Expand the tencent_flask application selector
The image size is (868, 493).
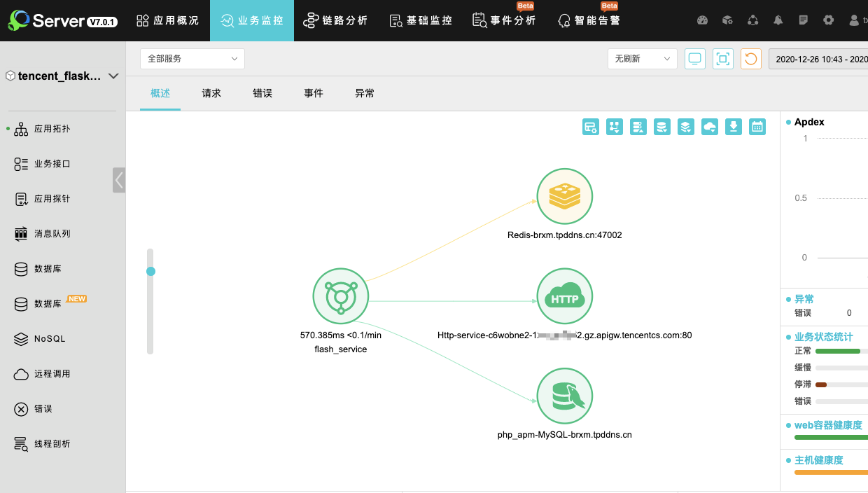(62, 76)
